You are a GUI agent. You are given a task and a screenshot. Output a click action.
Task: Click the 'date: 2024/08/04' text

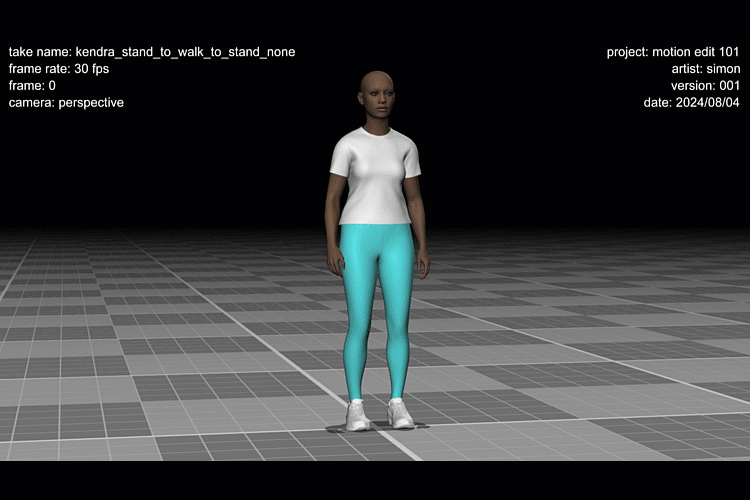coord(691,102)
